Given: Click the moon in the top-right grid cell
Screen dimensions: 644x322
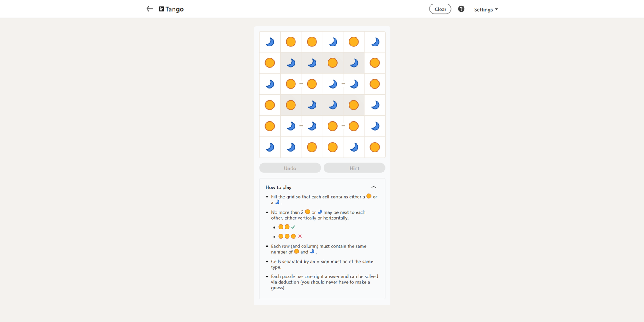Looking at the screenshot, I should pos(375,42).
